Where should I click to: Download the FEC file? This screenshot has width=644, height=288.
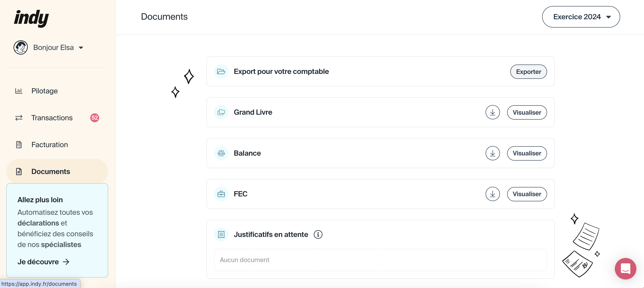coord(492,194)
